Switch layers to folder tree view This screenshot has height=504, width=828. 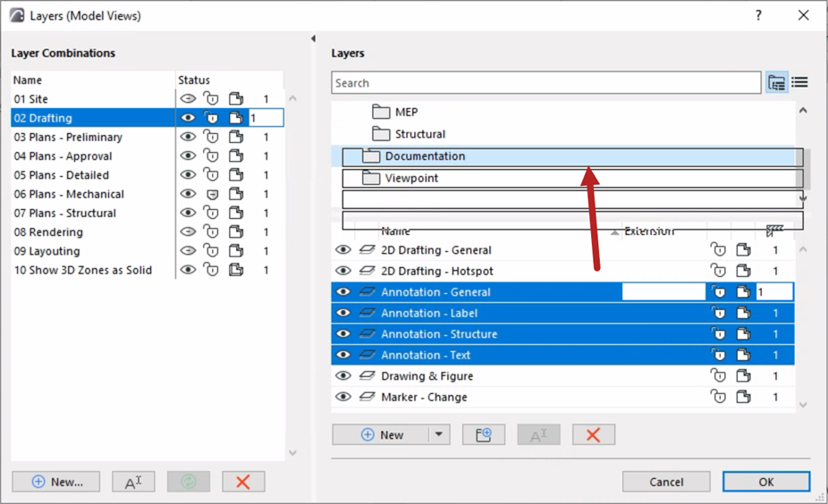777,83
